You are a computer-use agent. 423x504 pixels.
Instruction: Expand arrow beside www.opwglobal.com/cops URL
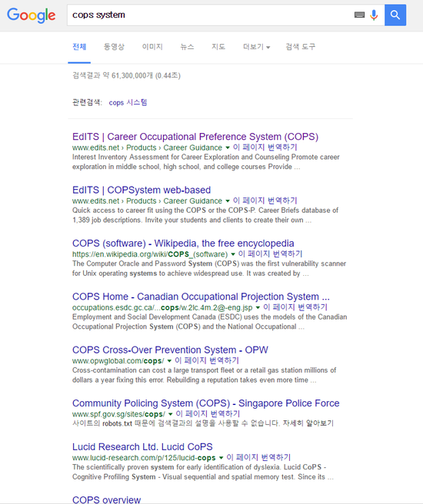coord(169,361)
